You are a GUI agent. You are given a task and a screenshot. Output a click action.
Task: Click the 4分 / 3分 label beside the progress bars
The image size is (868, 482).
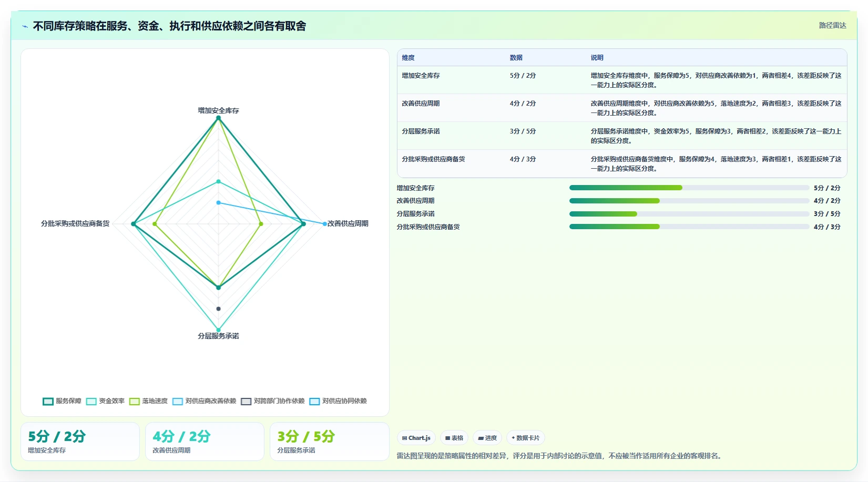point(827,227)
